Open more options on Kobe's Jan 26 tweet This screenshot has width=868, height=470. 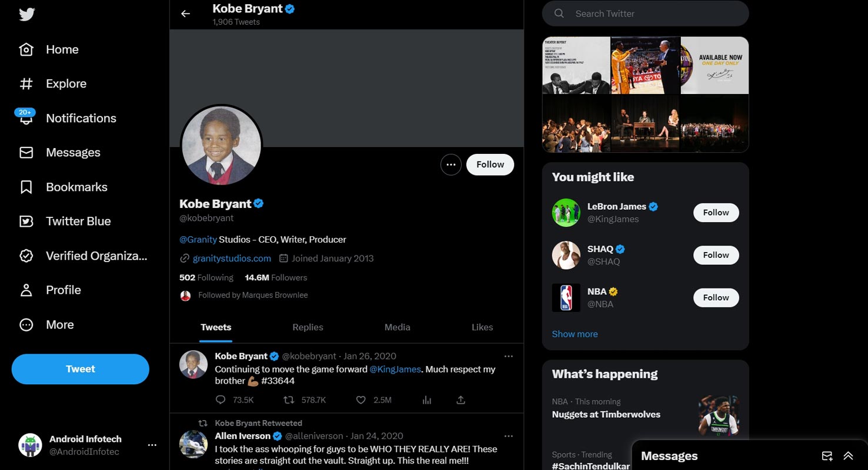pos(509,356)
